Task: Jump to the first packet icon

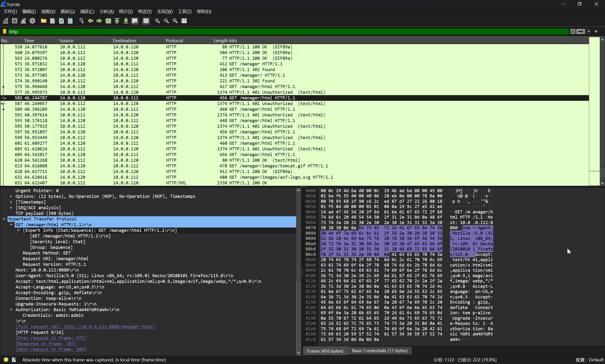Action: [x=117, y=21]
